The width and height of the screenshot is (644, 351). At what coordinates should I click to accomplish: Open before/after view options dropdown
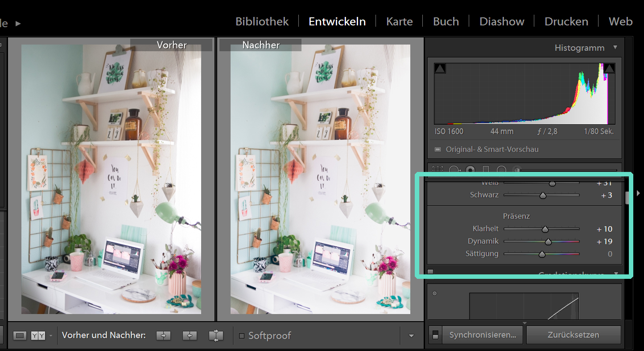coord(51,336)
